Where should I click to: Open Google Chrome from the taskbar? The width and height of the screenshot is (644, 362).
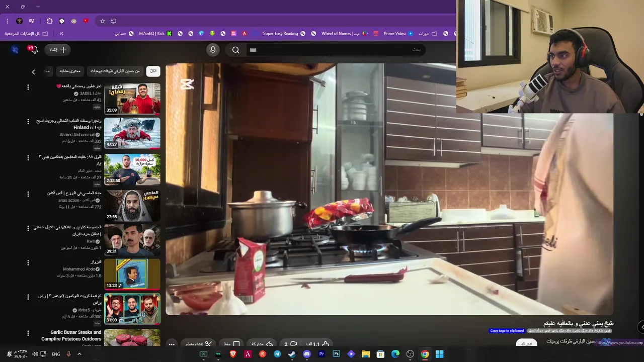(425, 354)
